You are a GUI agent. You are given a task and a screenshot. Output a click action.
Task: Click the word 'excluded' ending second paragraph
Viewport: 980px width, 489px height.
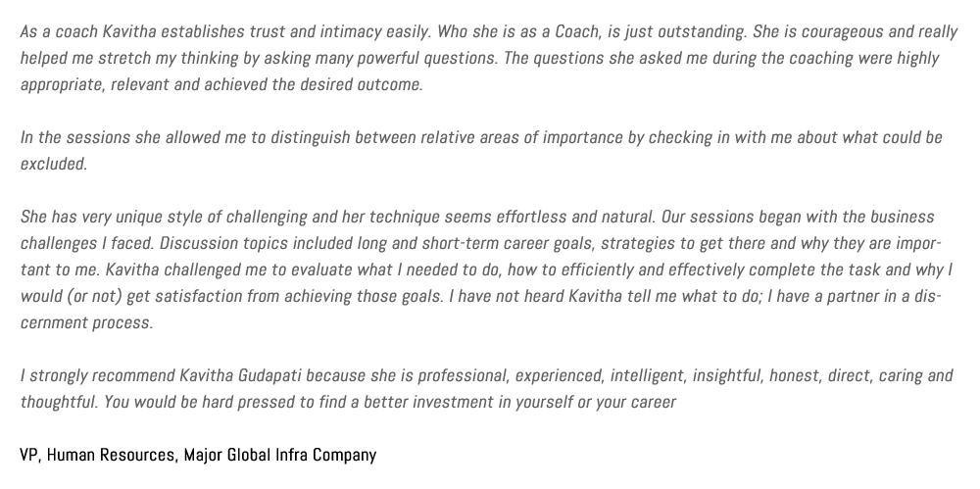(53, 164)
